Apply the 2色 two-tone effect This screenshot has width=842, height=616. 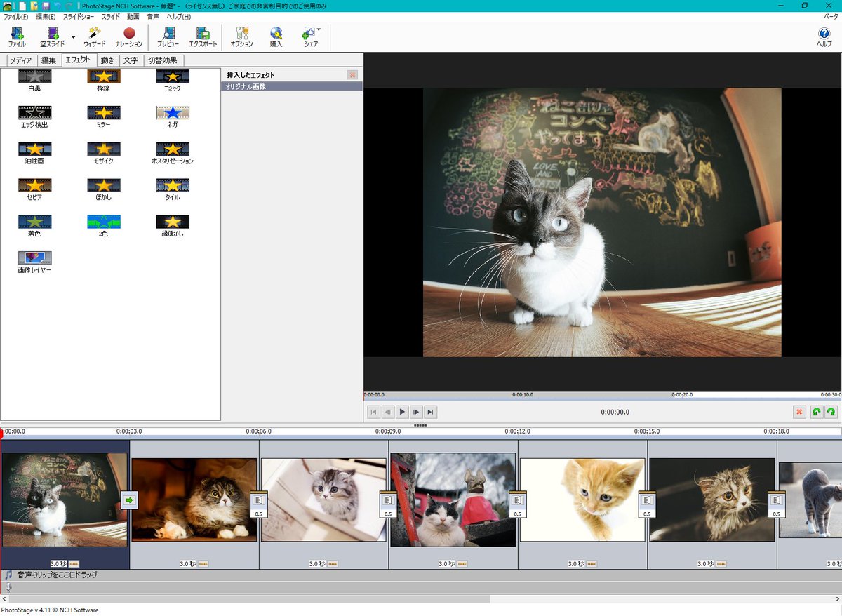[x=103, y=226]
